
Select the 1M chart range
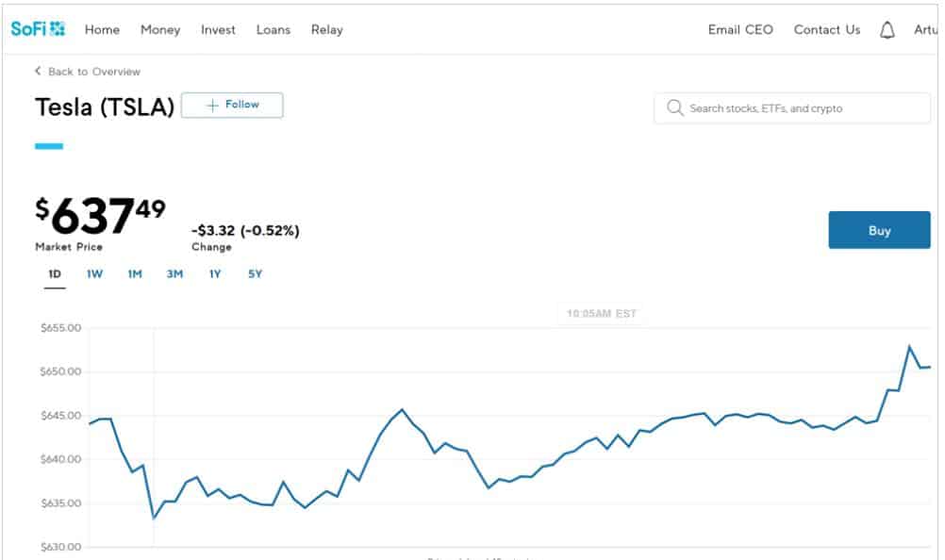point(135,274)
